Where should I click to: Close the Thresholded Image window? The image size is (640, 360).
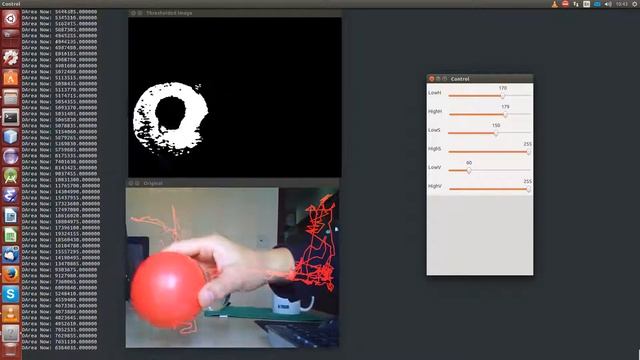coord(133,13)
